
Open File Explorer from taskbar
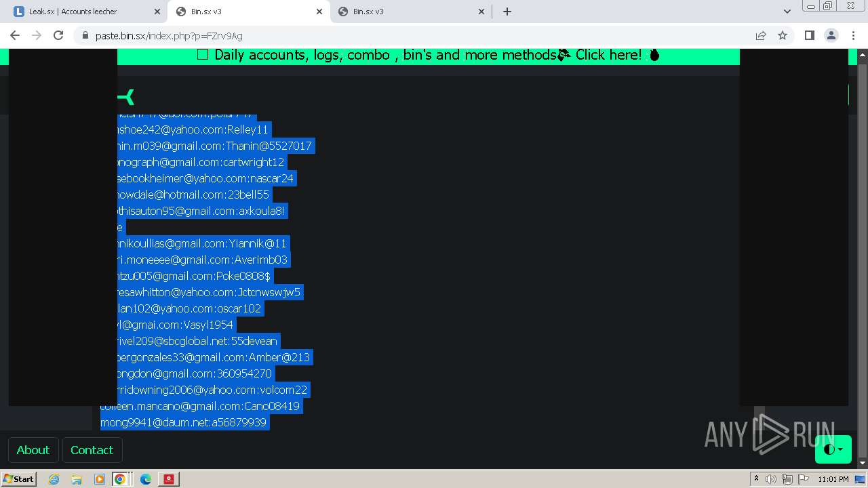(x=77, y=479)
